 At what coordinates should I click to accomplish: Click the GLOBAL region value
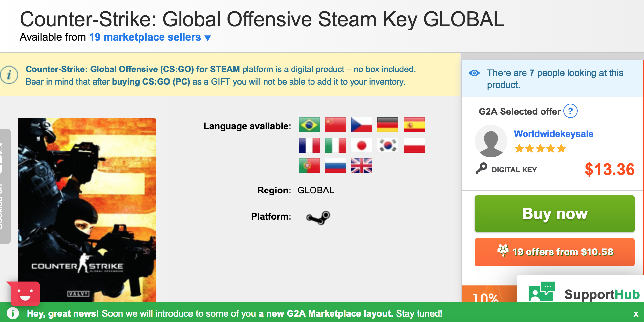pos(315,190)
